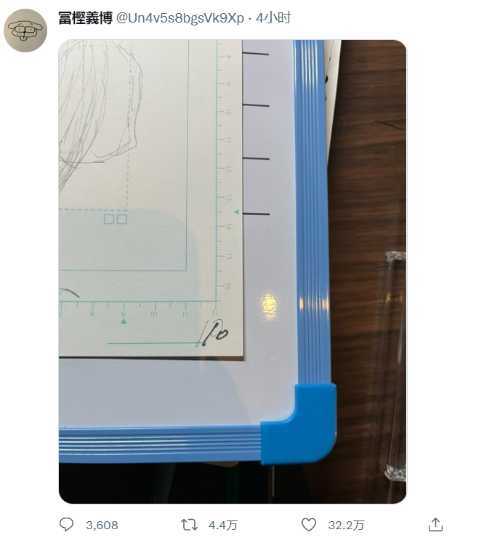Open the @Un4v5s8bgsVk9Xp handle link
Image resolution: width=500 pixels, height=543 pixels.
coord(180,18)
